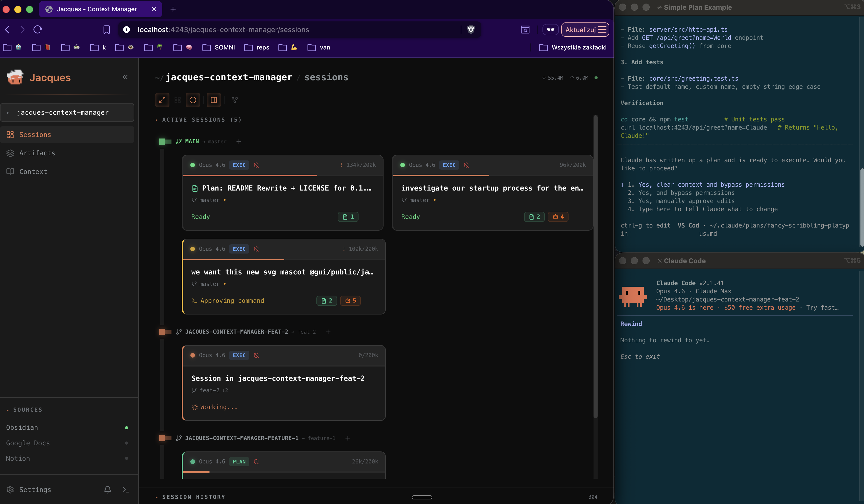Open the SOMNI bookmarks folder
The image size is (864, 504).
[219, 47]
